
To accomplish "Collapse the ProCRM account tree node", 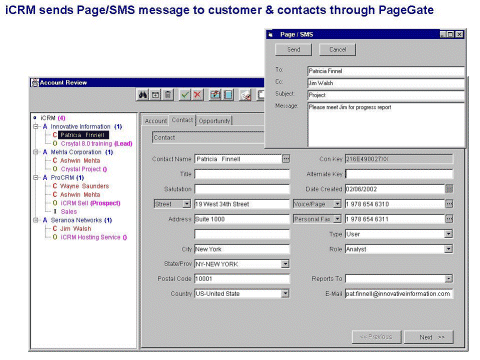I will pyautogui.click(x=36, y=178).
